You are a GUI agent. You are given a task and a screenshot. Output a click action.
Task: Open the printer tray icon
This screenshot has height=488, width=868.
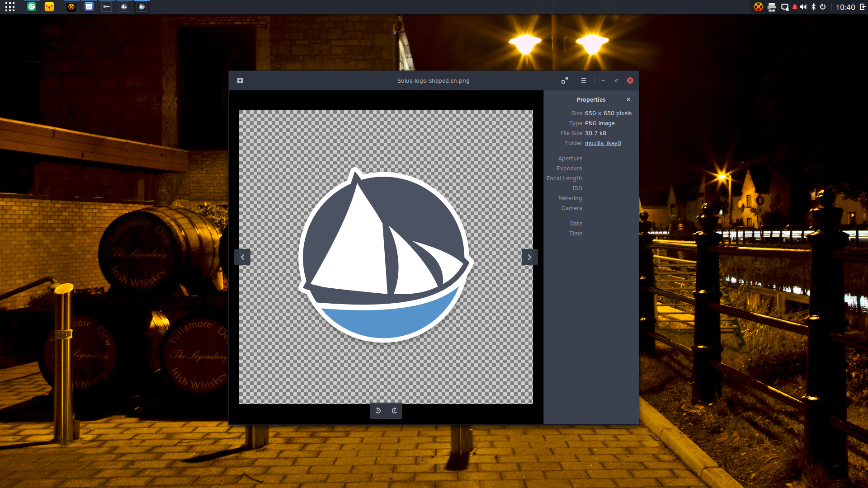[772, 7]
